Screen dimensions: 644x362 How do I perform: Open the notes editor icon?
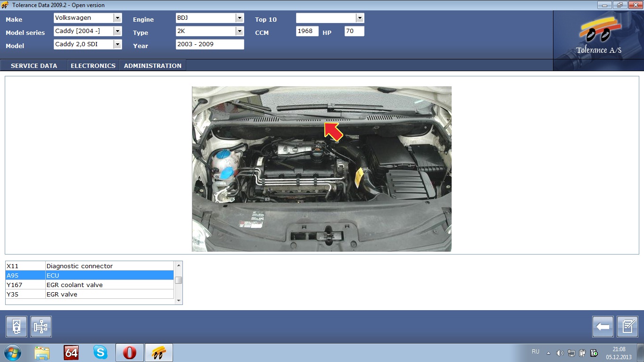click(627, 326)
